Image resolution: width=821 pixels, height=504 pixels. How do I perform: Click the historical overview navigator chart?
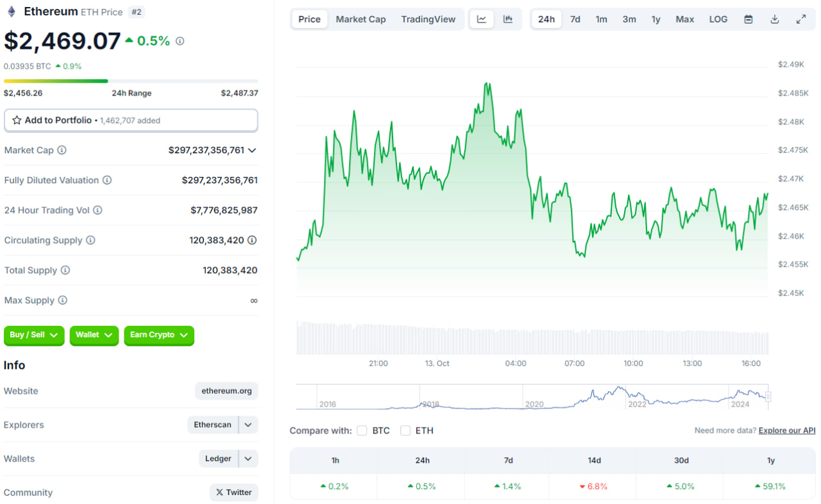pyautogui.click(x=532, y=397)
